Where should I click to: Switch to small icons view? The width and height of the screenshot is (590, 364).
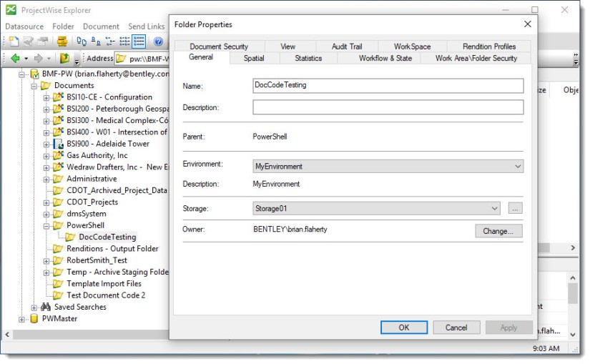(x=96, y=41)
